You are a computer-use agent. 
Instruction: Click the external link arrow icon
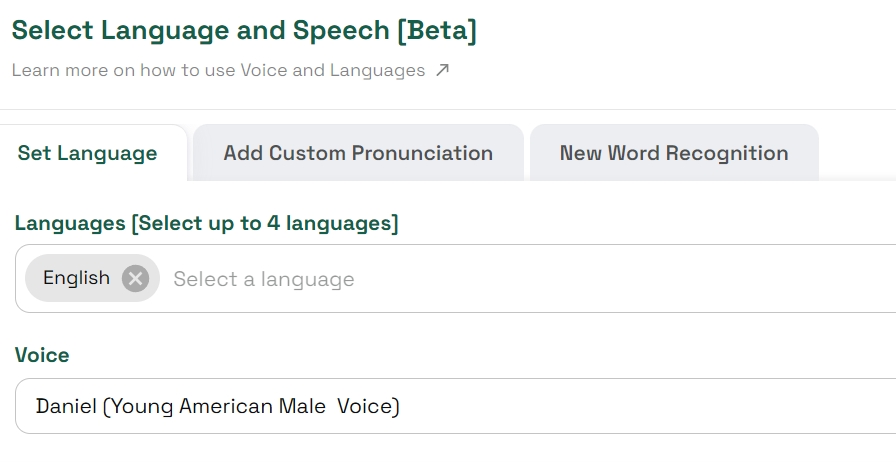(442, 71)
